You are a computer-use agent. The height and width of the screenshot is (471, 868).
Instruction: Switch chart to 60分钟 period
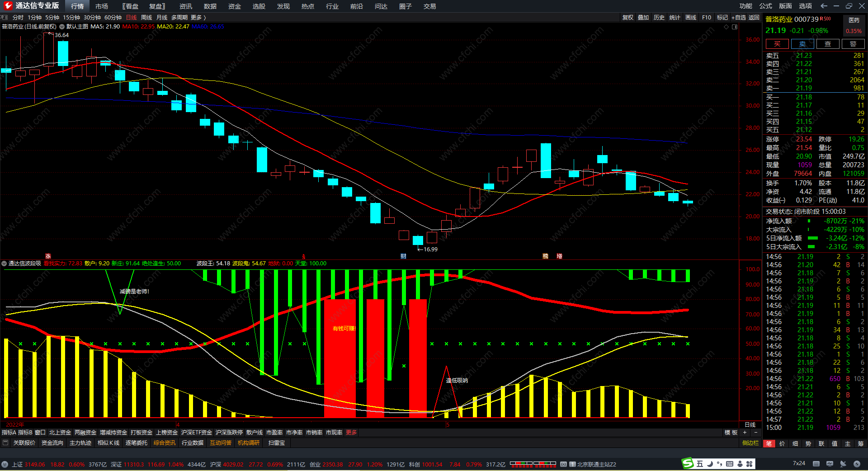click(x=113, y=17)
